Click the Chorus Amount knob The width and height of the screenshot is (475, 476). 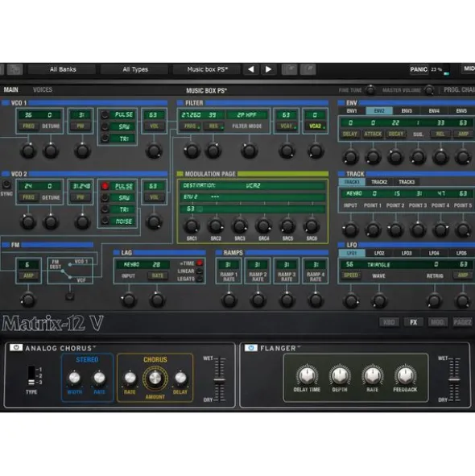point(155,378)
